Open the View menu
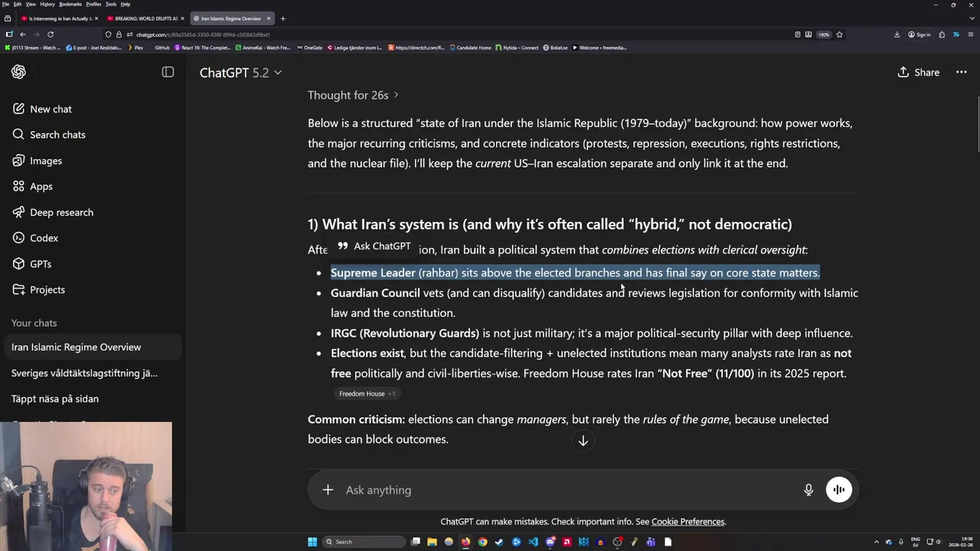 click(31, 4)
